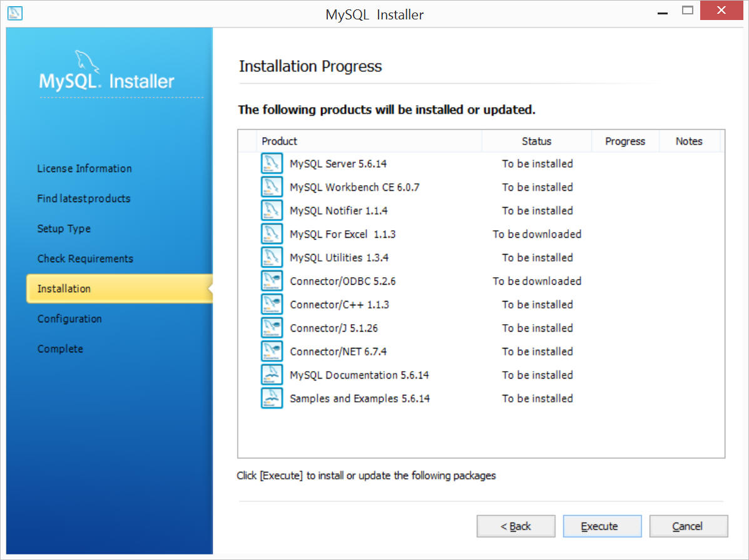Select the highlighted Installation step

pos(120,288)
